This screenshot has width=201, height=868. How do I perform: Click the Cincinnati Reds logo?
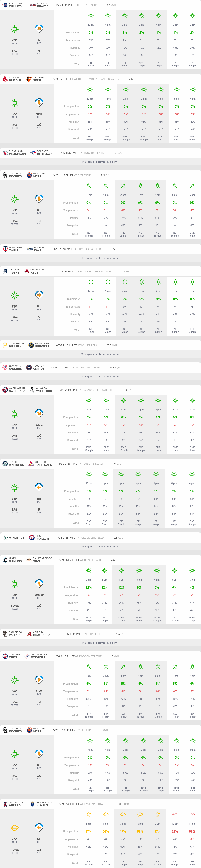pos(27,271)
